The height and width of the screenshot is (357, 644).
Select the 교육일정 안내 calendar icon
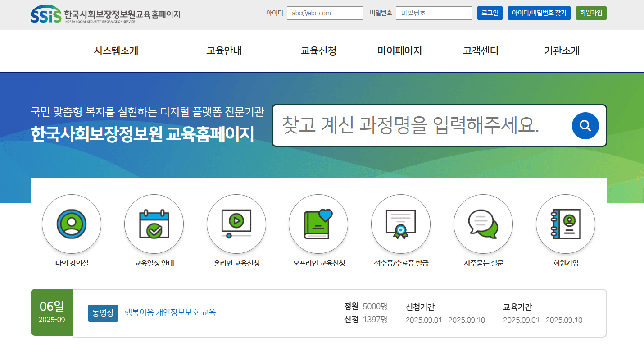(x=154, y=224)
